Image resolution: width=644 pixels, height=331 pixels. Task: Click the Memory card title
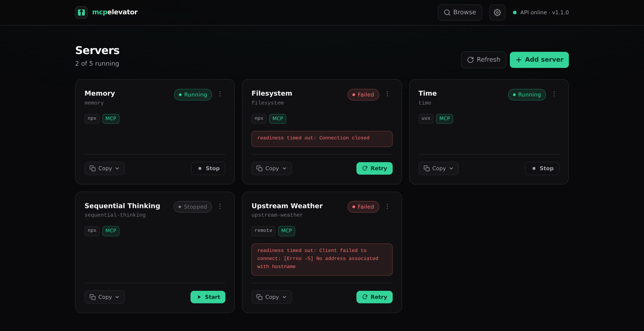(x=100, y=93)
